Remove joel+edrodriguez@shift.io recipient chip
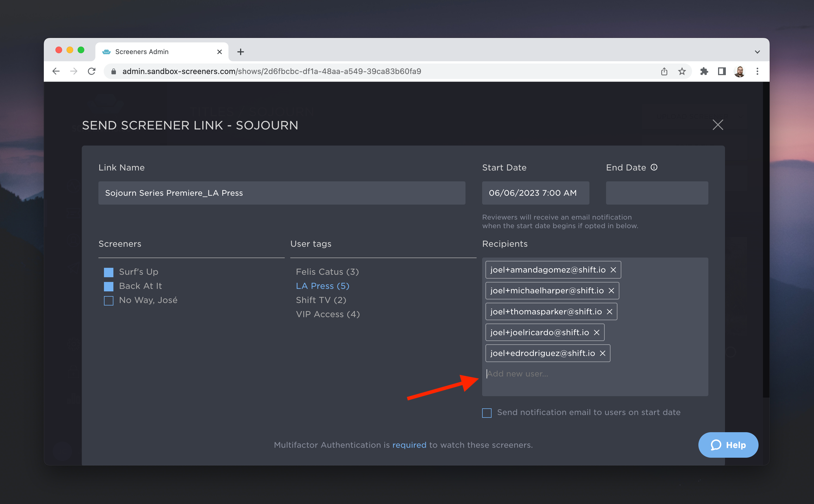The image size is (814, 504). tap(602, 353)
